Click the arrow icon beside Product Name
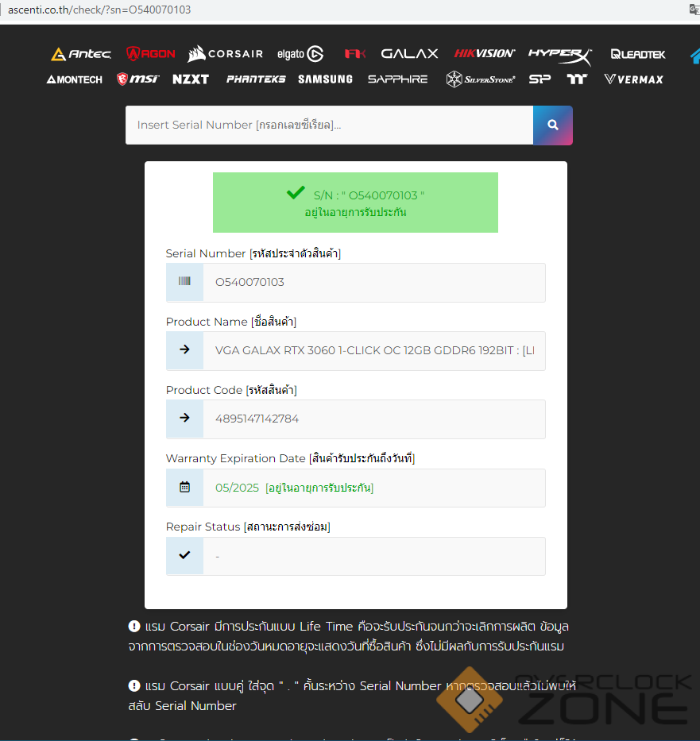700x741 pixels. coord(185,350)
